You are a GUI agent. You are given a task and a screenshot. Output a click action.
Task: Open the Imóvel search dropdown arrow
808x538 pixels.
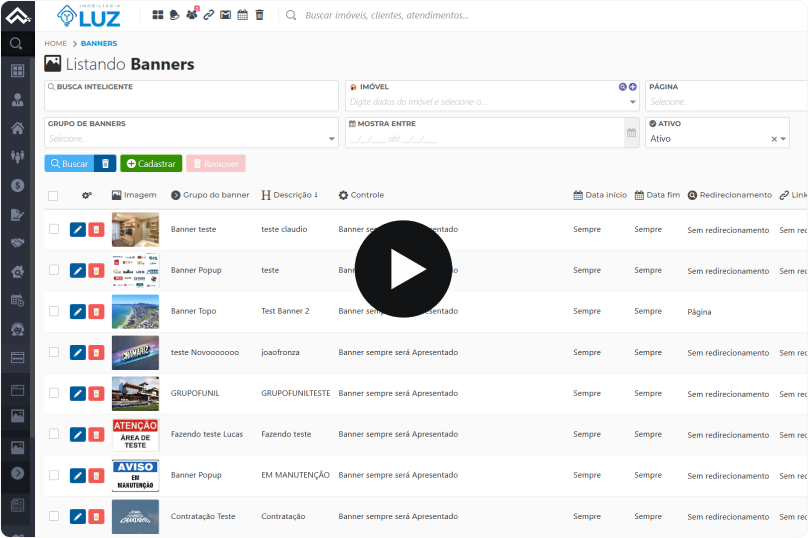(x=632, y=102)
